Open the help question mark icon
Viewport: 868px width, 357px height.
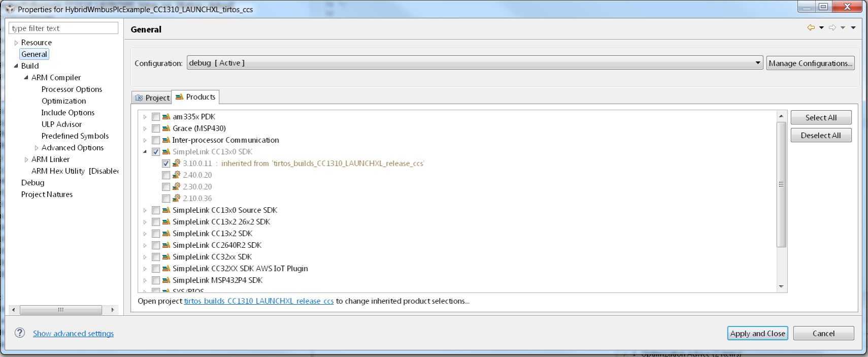point(20,333)
